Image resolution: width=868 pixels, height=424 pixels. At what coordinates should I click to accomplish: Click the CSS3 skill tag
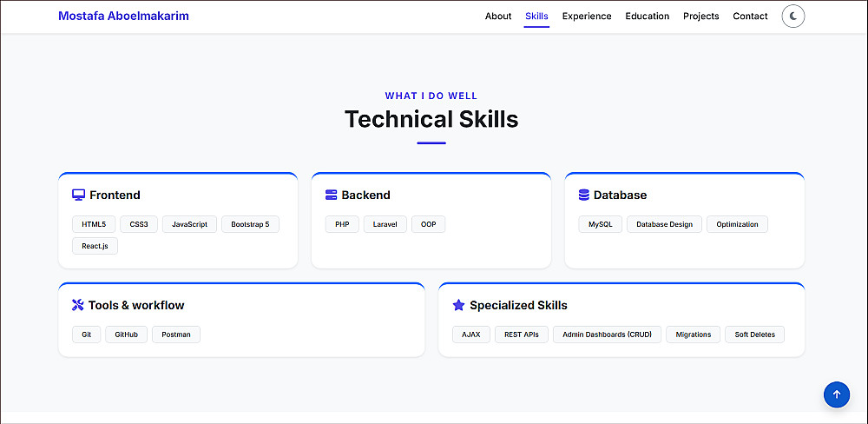click(139, 224)
